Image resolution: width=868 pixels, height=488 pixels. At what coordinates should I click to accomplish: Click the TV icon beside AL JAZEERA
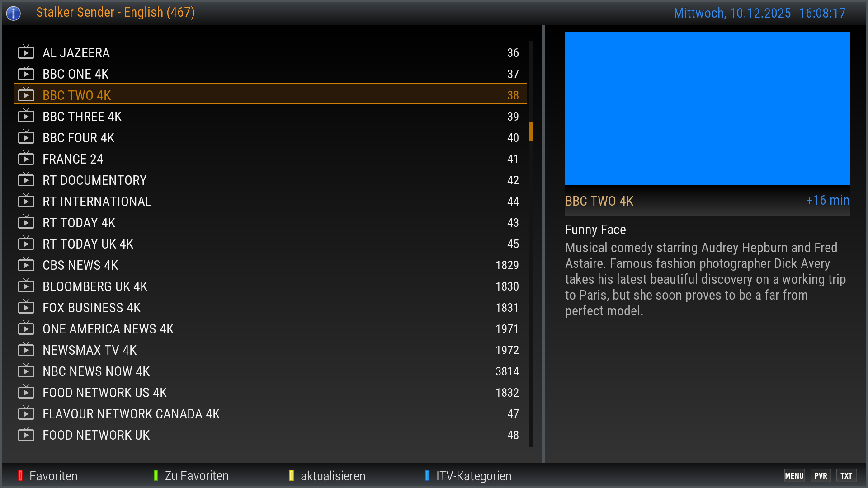(x=26, y=52)
